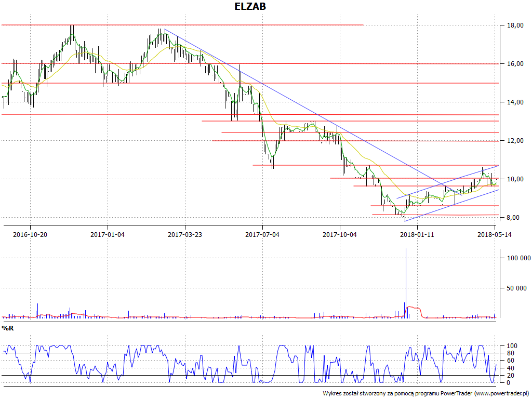532x399 pixels.
Task: Select the %R axis value 20
Action: [x=511, y=376]
